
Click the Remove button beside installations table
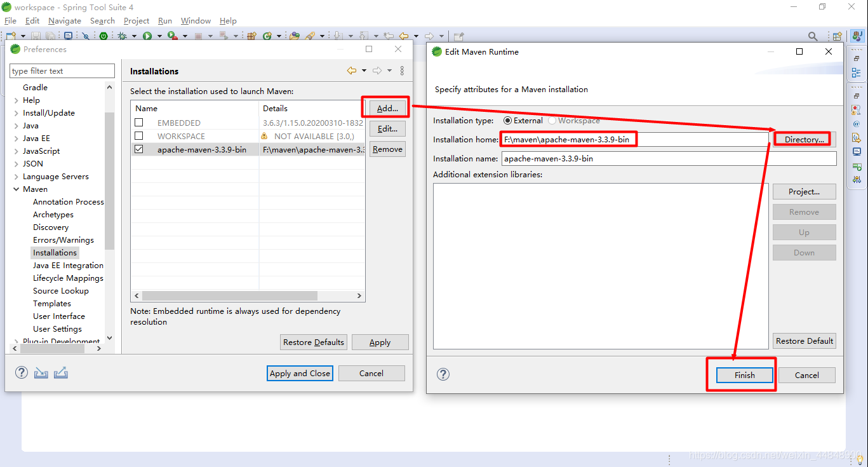pyautogui.click(x=387, y=149)
